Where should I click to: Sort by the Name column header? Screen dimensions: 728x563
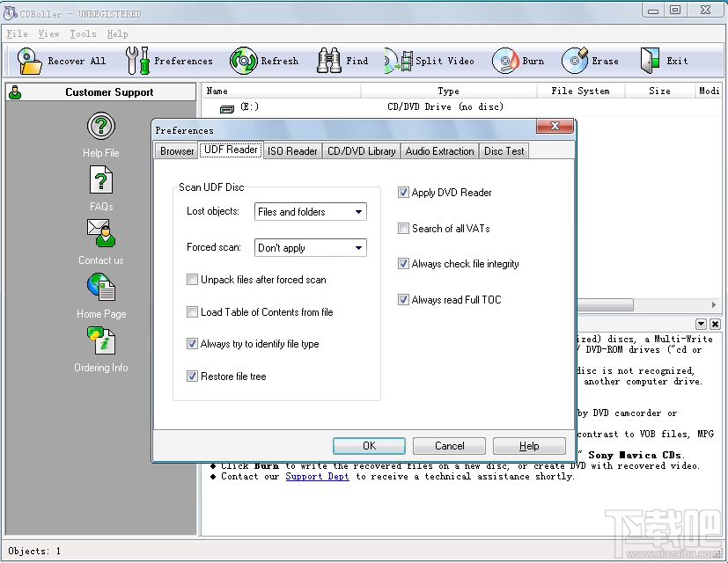point(282,91)
